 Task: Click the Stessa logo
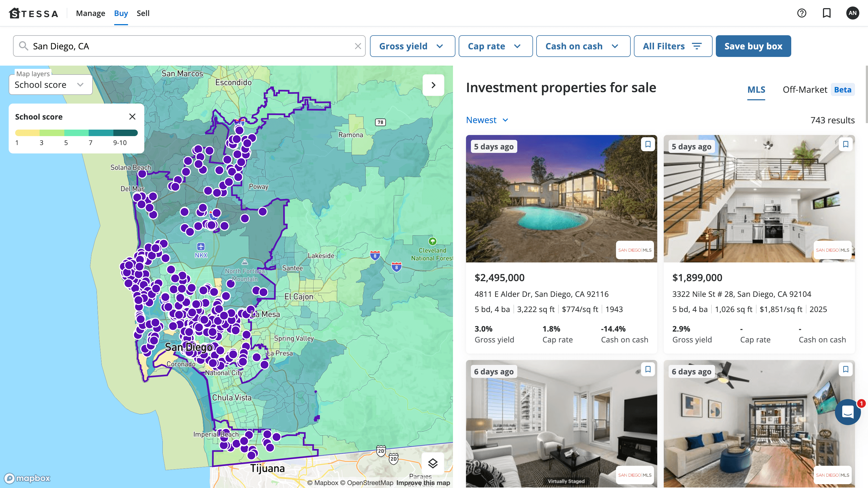(x=34, y=14)
